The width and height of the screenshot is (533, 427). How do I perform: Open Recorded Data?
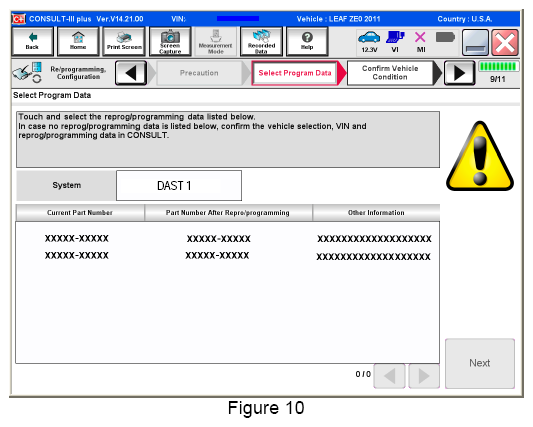(x=261, y=41)
